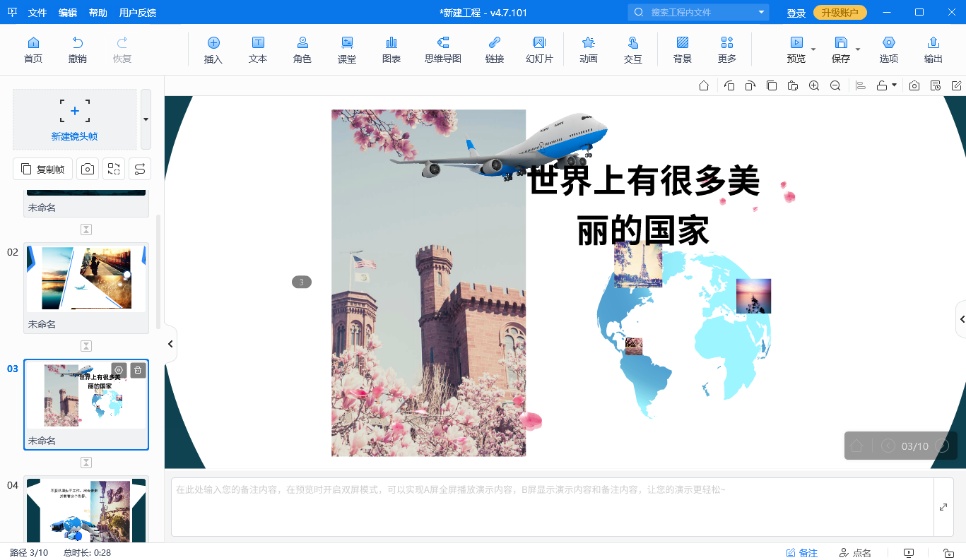Image resolution: width=966 pixels, height=560 pixels.
Task: Click the edit pencil icon in canvas toolbar
Action: pyautogui.click(x=957, y=85)
